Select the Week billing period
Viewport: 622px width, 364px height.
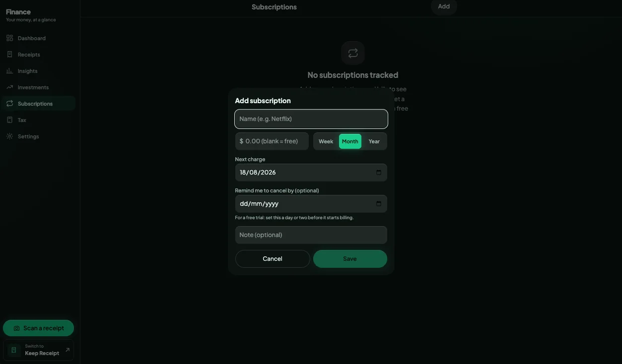pyautogui.click(x=326, y=141)
